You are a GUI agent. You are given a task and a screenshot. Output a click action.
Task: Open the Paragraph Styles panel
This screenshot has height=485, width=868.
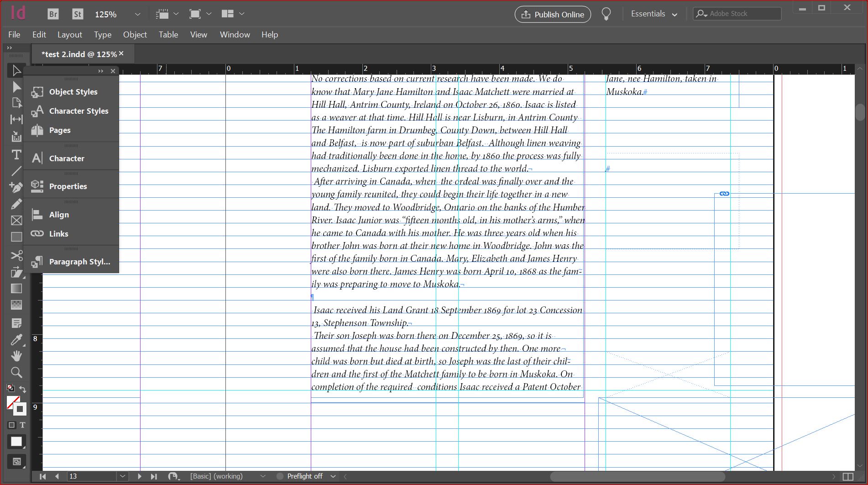[x=71, y=262]
